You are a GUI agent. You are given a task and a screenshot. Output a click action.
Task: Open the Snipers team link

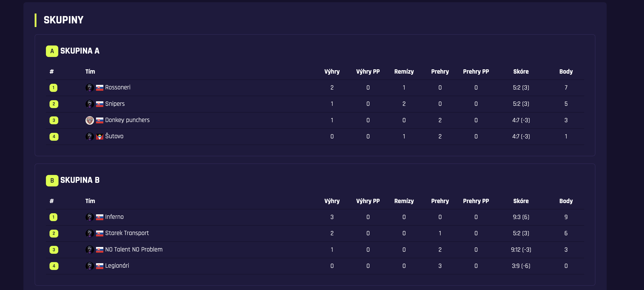tap(115, 104)
